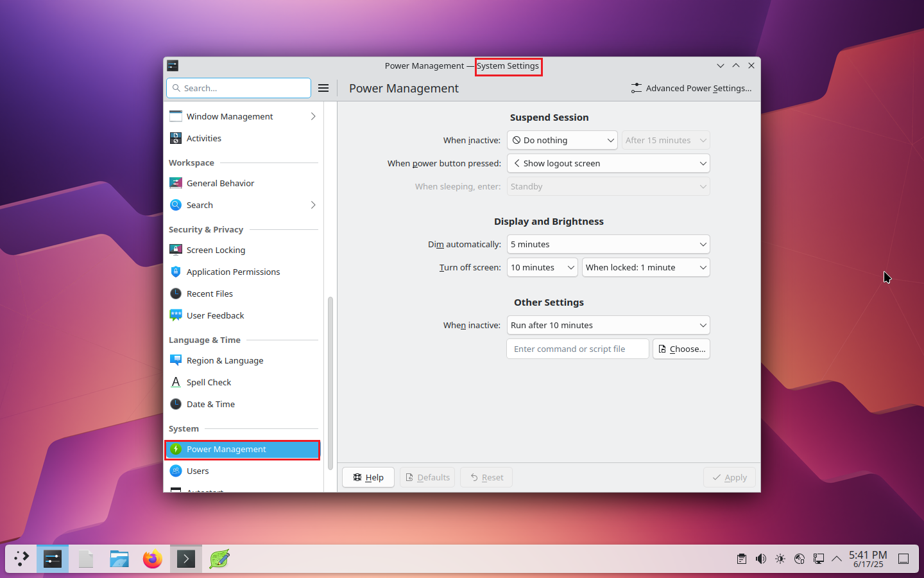Click the 'Enter command or script file' field

(577, 349)
